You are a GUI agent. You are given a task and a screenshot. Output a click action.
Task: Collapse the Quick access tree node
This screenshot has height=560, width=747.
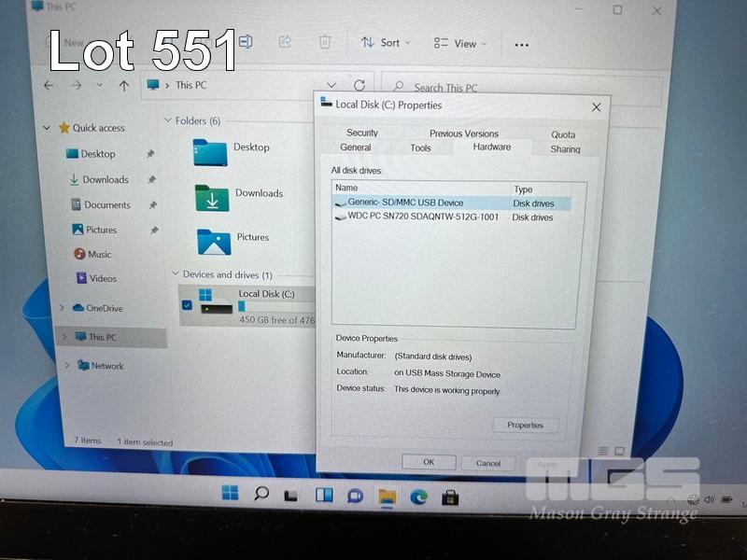tap(47, 128)
